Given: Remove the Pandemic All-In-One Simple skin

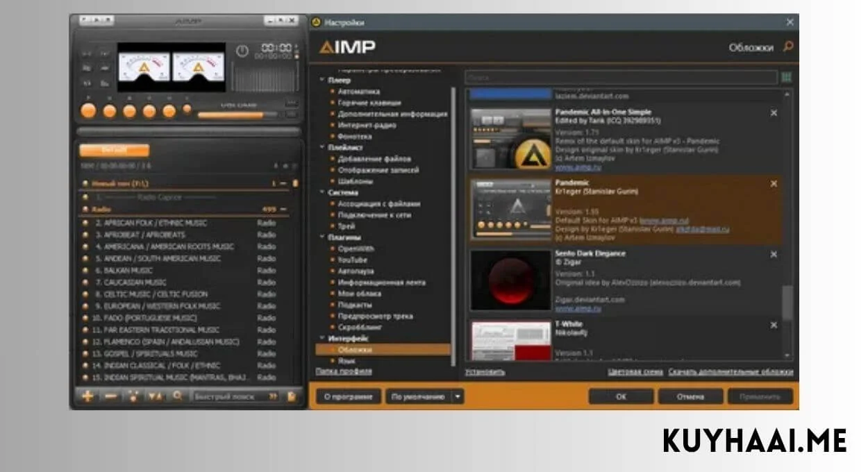Looking at the screenshot, I should click(774, 112).
